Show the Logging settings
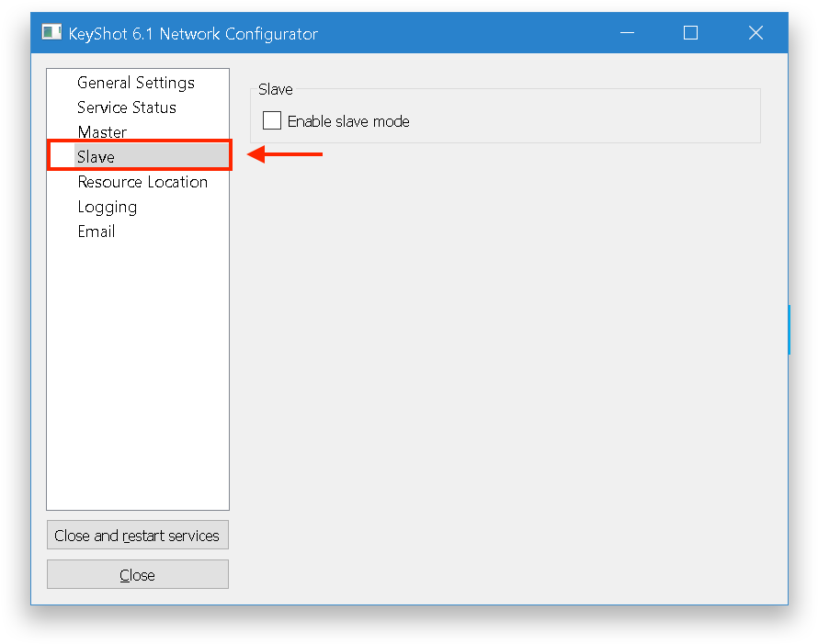This screenshot has height=644, width=818. pyautogui.click(x=108, y=207)
